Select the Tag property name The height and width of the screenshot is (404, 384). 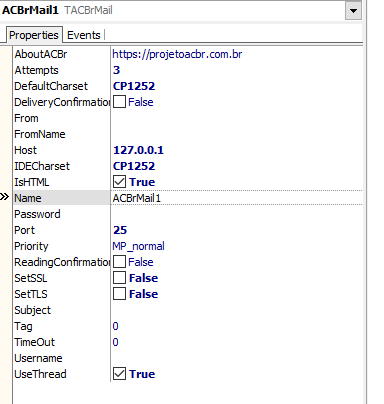point(23,326)
